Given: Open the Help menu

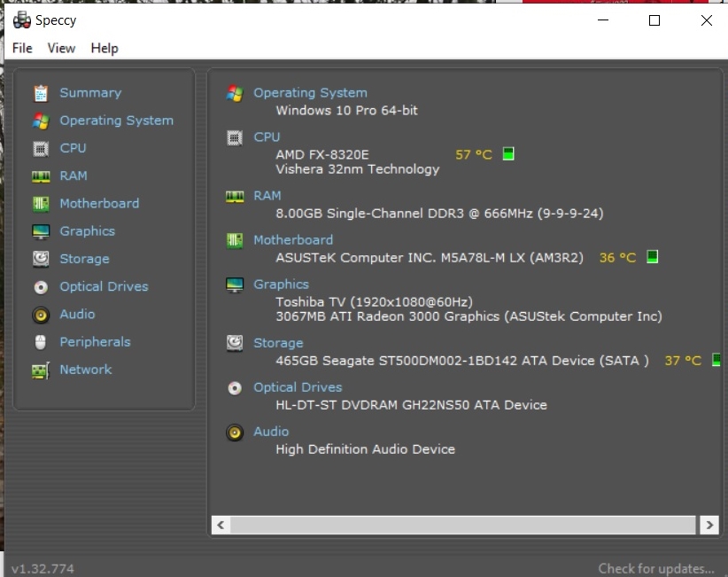Looking at the screenshot, I should click(105, 49).
